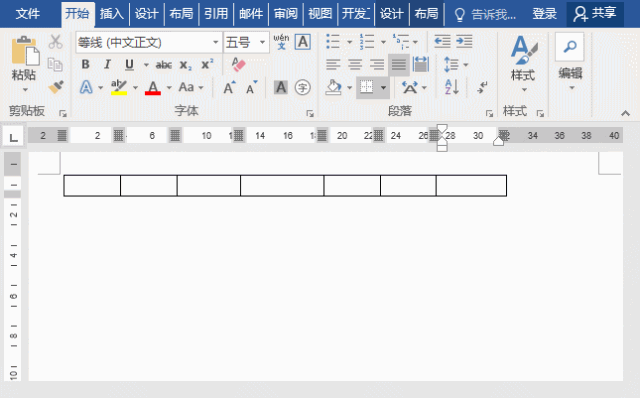This screenshot has height=398, width=640.
Task: Show paragraph marks icon
Action: click(482, 87)
